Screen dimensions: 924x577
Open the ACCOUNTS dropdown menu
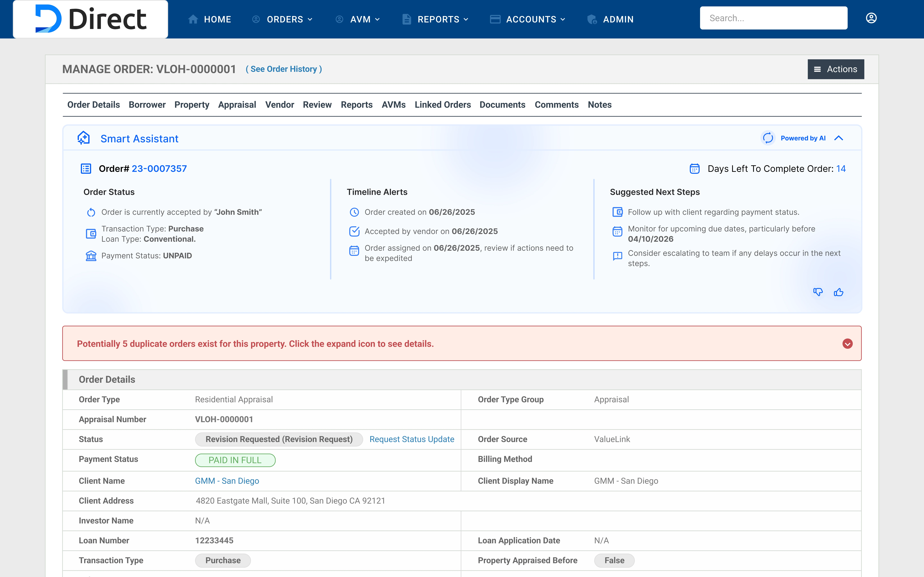tap(535, 19)
